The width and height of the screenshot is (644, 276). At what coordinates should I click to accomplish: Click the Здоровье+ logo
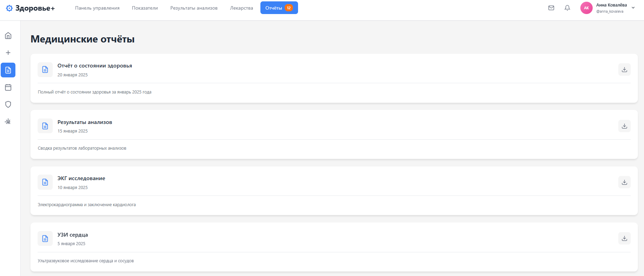pos(30,8)
